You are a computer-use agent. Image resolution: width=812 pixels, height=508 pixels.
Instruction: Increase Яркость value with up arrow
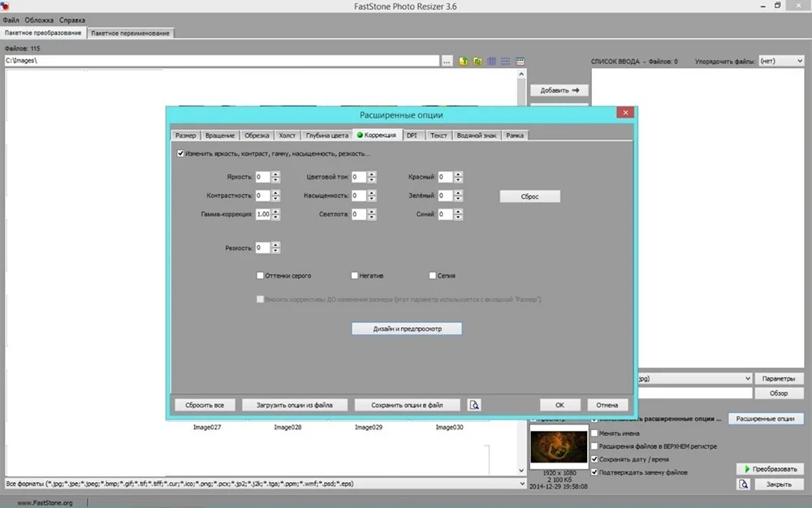(276, 174)
